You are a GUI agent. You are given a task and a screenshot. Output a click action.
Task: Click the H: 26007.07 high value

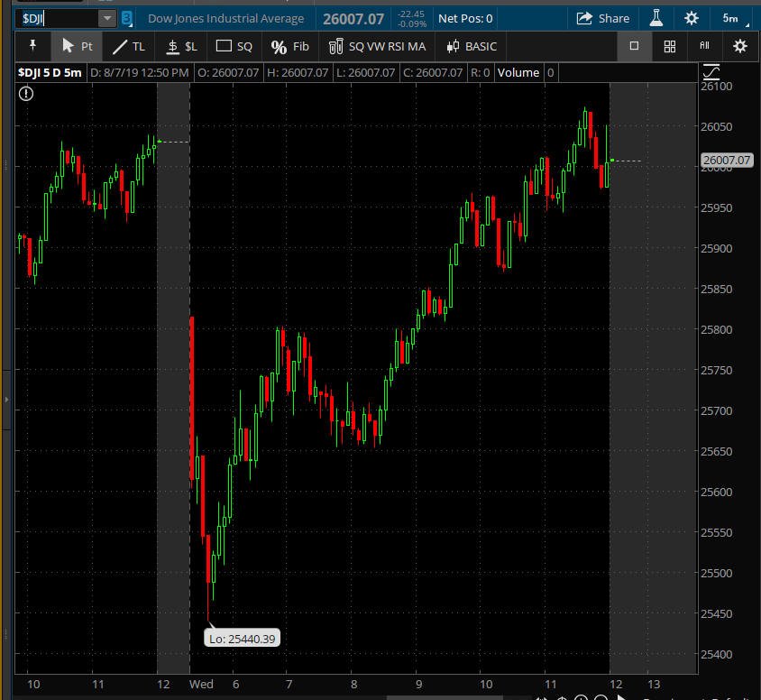[x=298, y=73]
